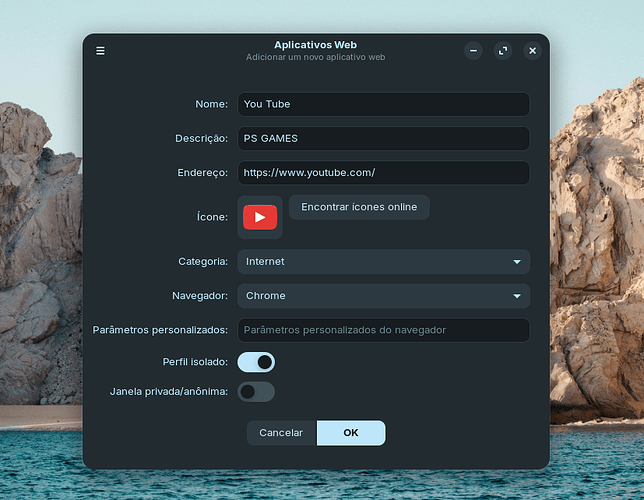Click the Cancelar button
The height and width of the screenshot is (500, 644).
point(281,433)
